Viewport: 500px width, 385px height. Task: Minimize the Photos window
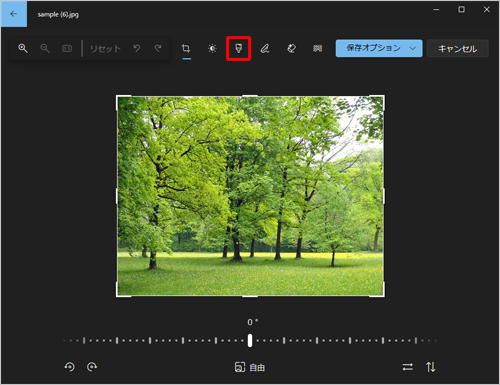click(436, 9)
